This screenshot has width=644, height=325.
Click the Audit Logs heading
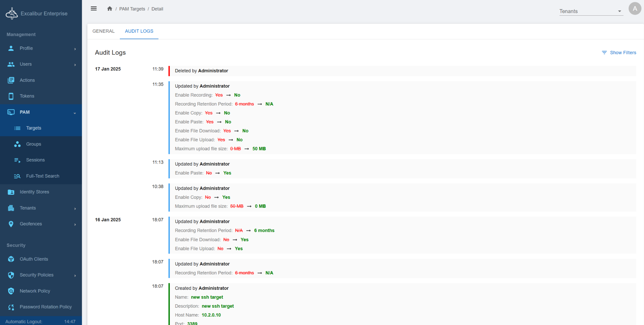coord(110,52)
